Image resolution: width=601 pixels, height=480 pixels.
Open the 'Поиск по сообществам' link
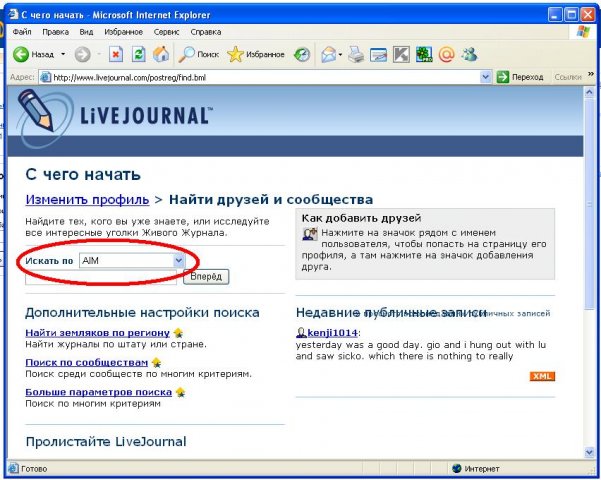(86, 362)
